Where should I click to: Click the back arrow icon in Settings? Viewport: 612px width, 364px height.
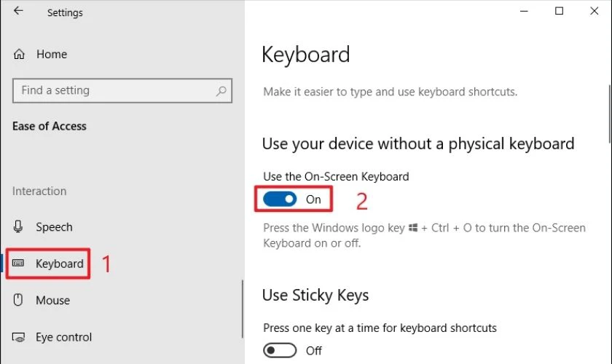click(18, 12)
